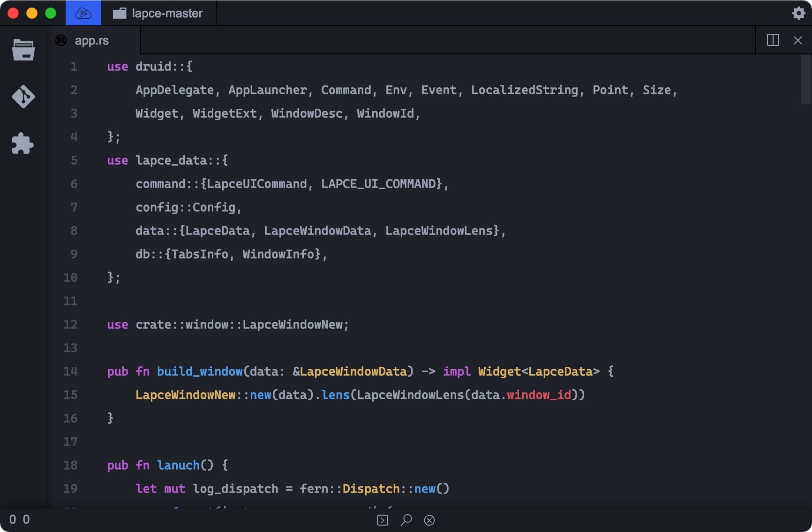Show the file explorer panel
This screenshot has height=532, width=812.
tap(23, 50)
